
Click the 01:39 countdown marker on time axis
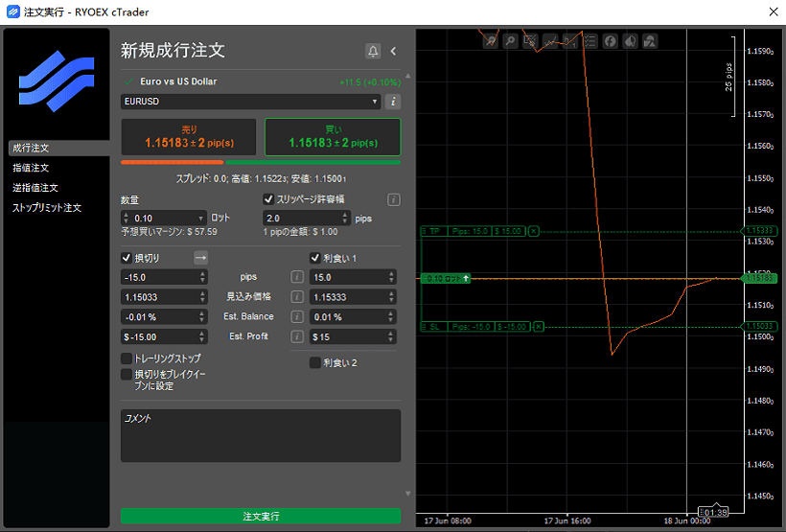point(713,512)
